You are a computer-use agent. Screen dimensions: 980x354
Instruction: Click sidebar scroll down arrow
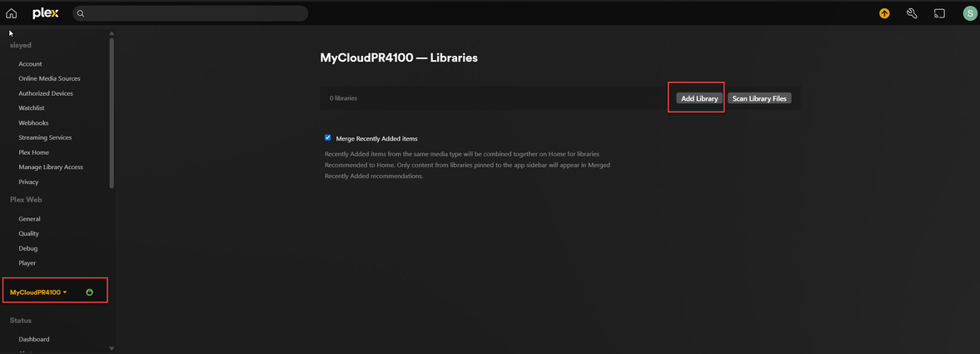(112, 347)
